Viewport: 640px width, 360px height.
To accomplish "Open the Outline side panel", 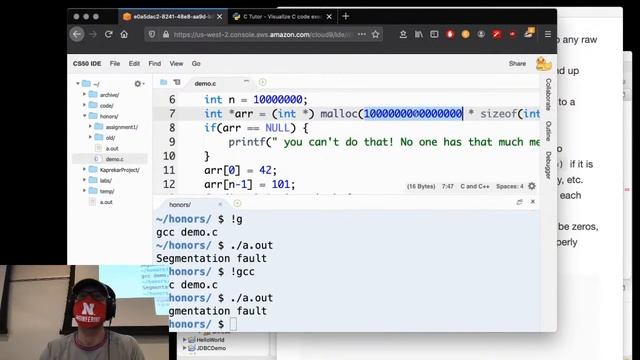I will point(548,131).
